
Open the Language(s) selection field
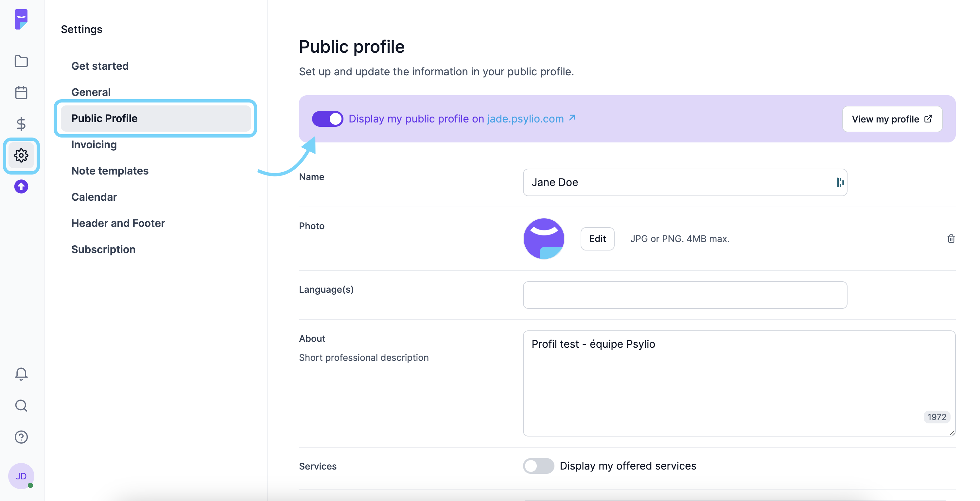685,295
